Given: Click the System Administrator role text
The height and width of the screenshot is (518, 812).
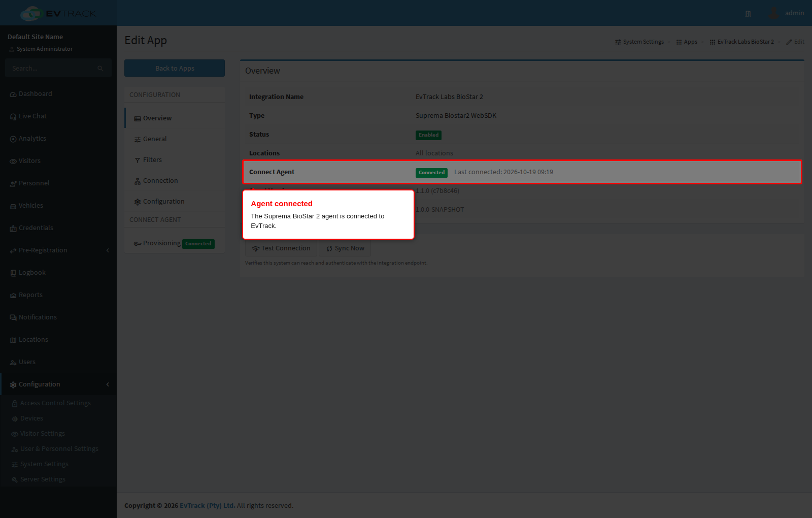Looking at the screenshot, I should (x=45, y=49).
